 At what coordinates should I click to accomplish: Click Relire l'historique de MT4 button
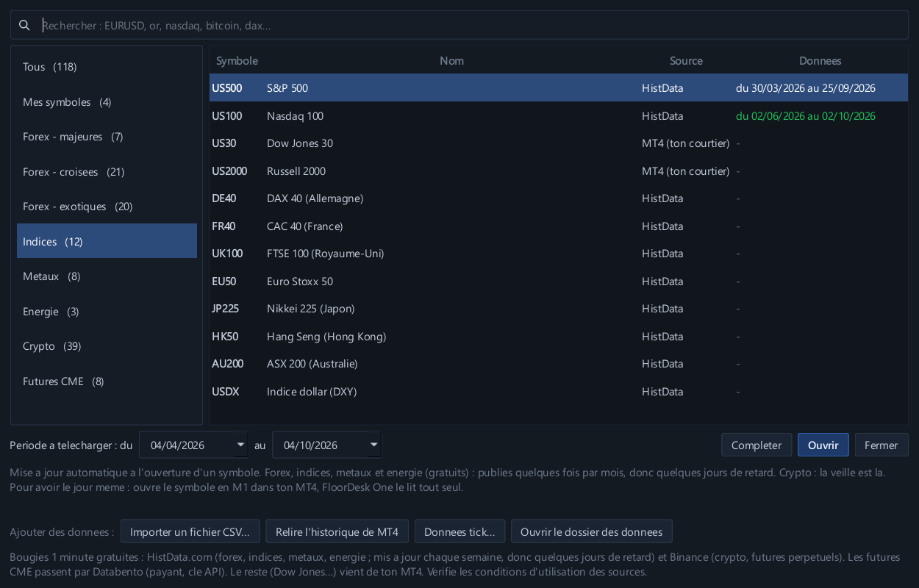coord(337,531)
